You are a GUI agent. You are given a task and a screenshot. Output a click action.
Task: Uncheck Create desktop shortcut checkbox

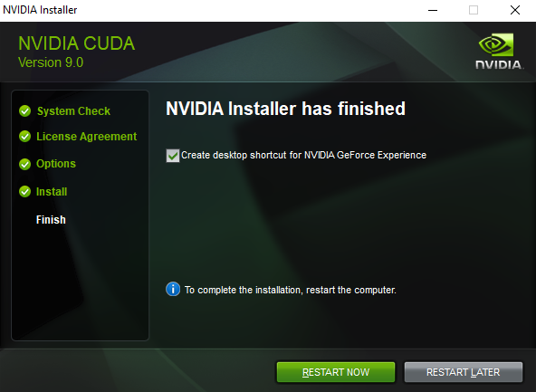[x=173, y=156]
